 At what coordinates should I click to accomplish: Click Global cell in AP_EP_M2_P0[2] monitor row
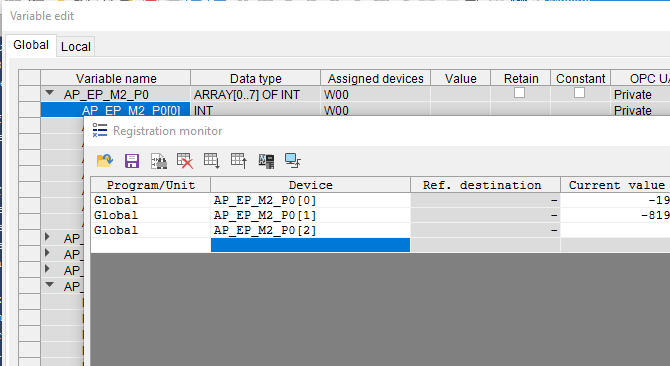tap(151, 230)
